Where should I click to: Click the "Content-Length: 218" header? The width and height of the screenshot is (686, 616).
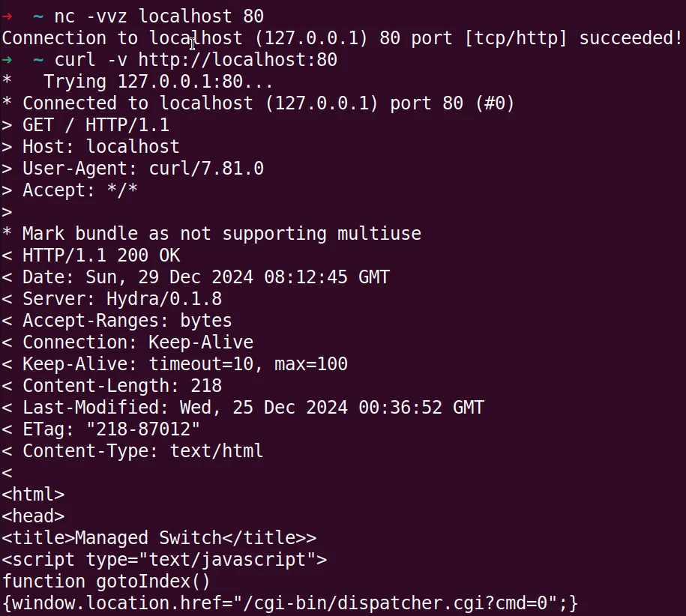tap(121, 385)
